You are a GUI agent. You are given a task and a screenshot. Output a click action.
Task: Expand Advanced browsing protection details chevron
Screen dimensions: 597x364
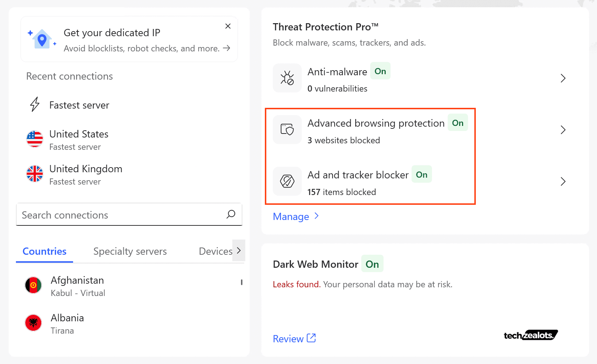(x=563, y=130)
